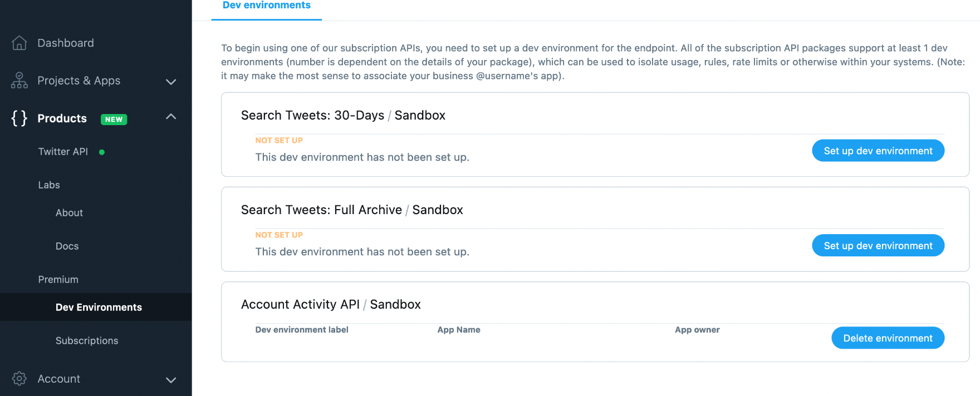Select the Labs sidebar heading
Image resolution: width=980 pixels, height=396 pixels.
pos(49,185)
